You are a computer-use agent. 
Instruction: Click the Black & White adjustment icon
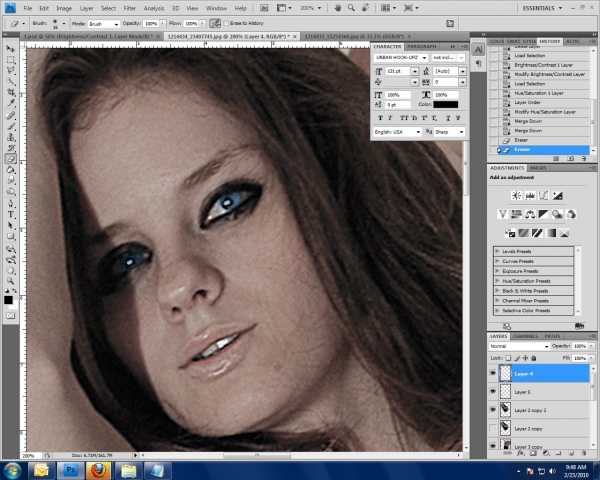pos(543,214)
